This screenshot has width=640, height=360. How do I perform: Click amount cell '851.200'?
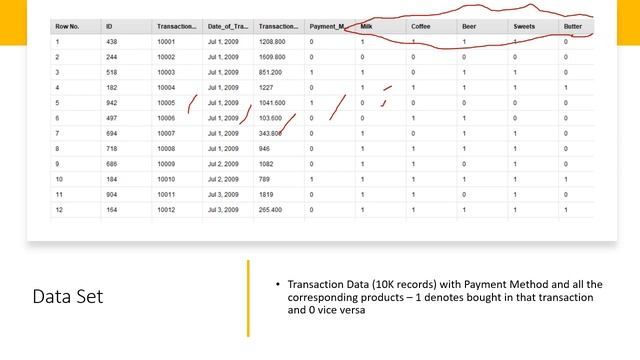(270, 72)
